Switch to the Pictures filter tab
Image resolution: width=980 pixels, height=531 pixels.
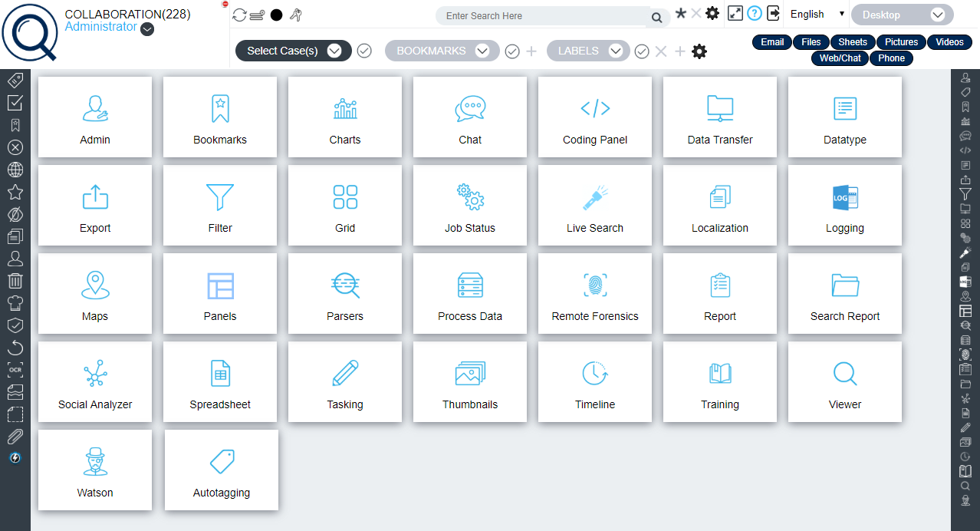tap(900, 41)
